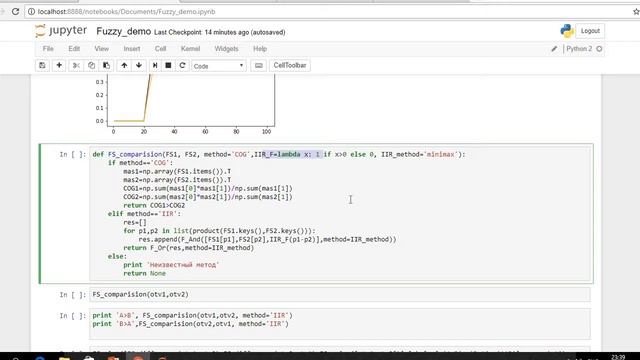
Task: Open the Insert menu
Action: 132,49
